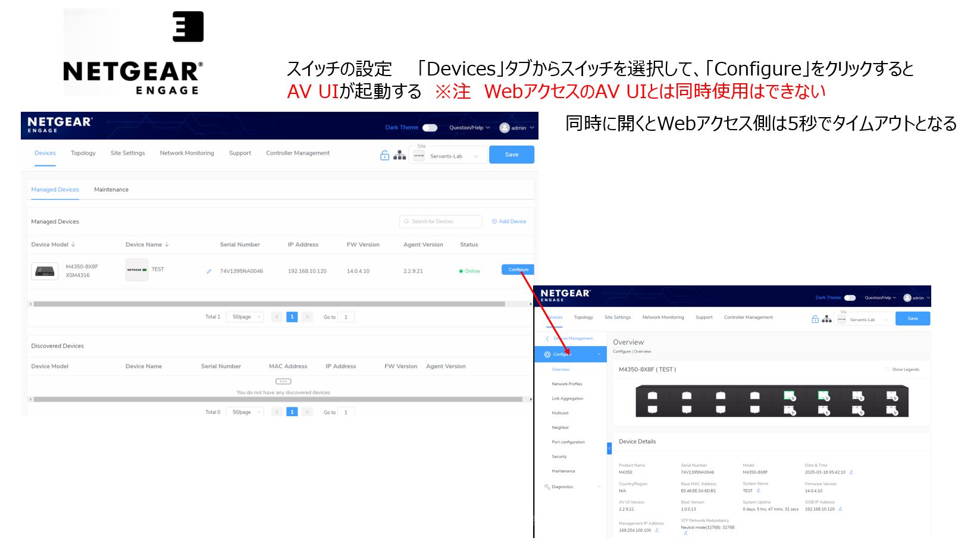Click back arrow beside Devices Management

point(547,338)
